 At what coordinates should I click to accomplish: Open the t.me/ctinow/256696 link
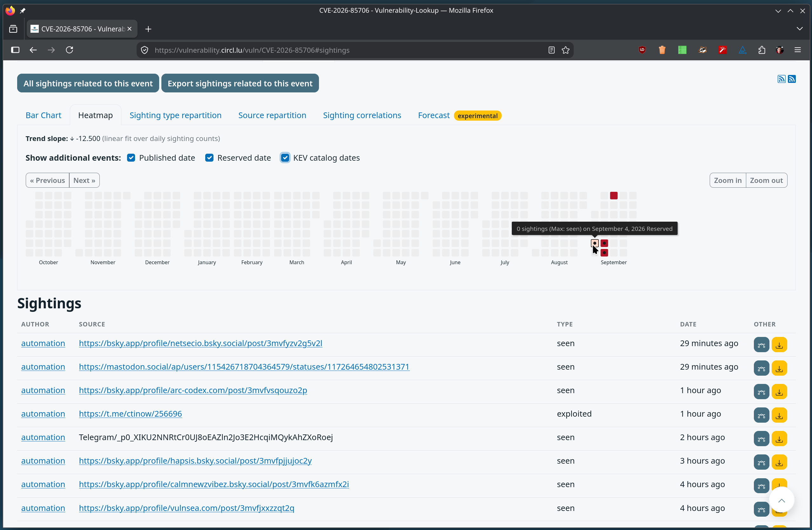[130, 414]
